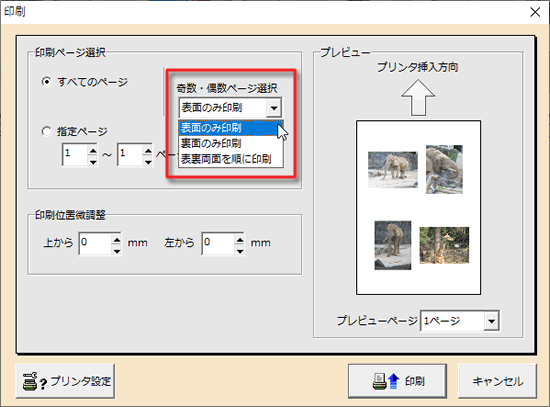The width and height of the screenshot is (550, 407).
Task: Click the printer settings icon button
Action: 65,381
